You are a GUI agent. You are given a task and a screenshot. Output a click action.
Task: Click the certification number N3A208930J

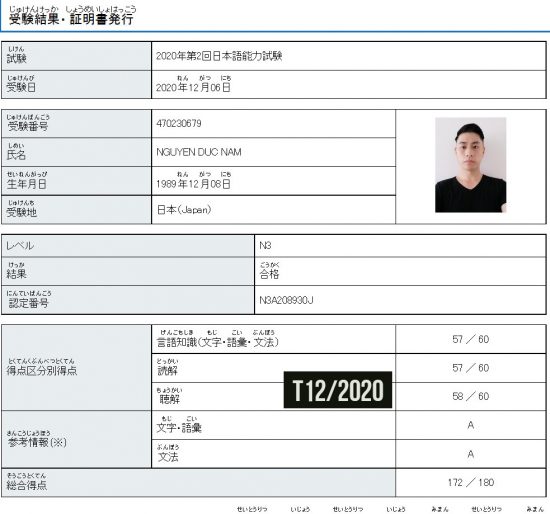286,300
